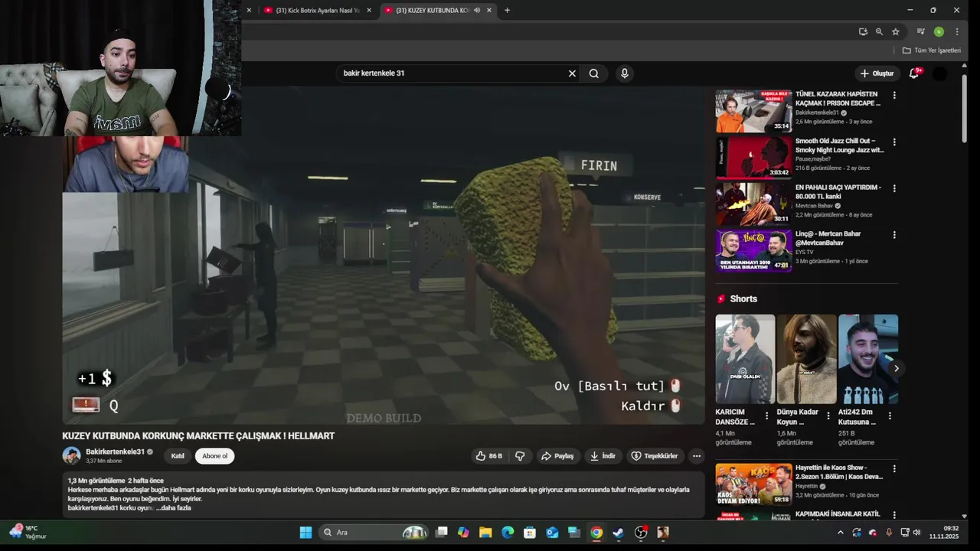The height and width of the screenshot is (551, 980).
Task: Open options for Hayrettin ile Kaos Show
Action: tap(894, 468)
